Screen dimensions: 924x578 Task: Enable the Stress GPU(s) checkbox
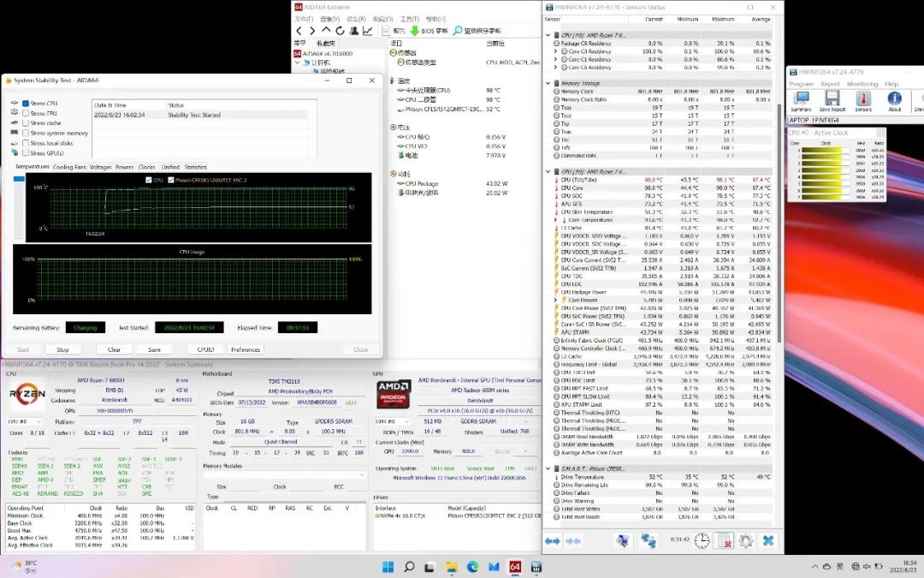pyautogui.click(x=27, y=153)
